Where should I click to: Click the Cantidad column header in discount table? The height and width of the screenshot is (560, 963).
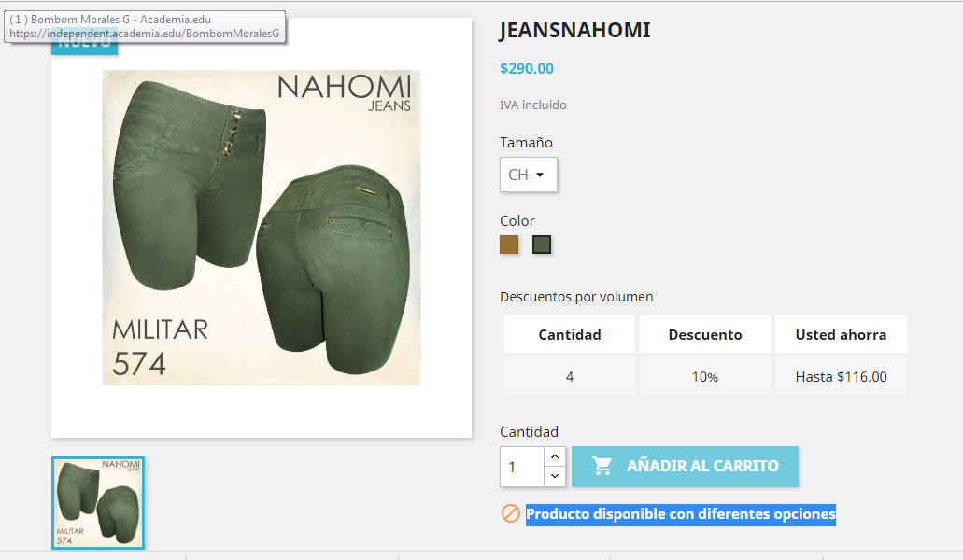coord(570,334)
